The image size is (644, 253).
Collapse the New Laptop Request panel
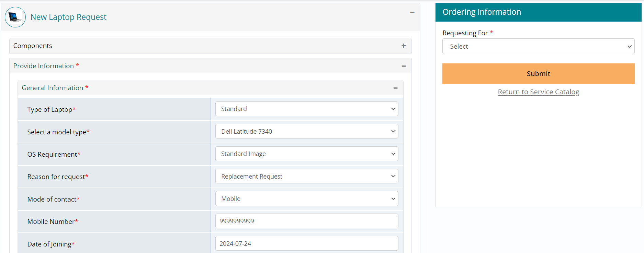tap(412, 12)
